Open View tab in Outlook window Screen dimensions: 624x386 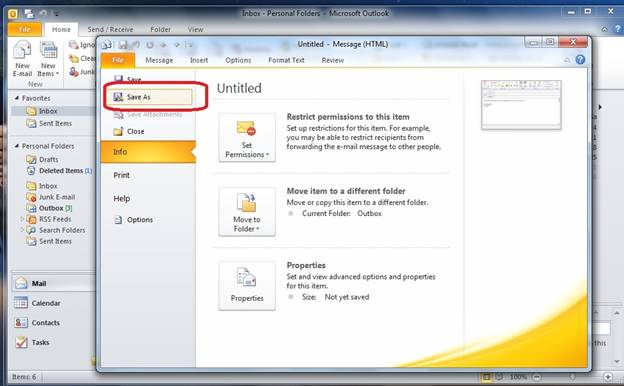(x=195, y=29)
